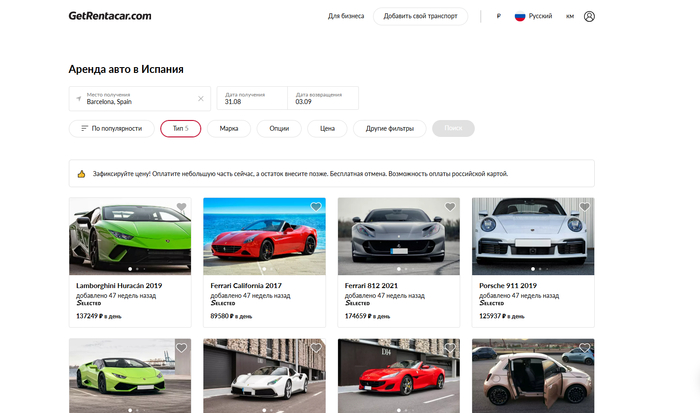Click Lamborghini Huracán 2019 title
700x413 pixels.
pos(119,286)
